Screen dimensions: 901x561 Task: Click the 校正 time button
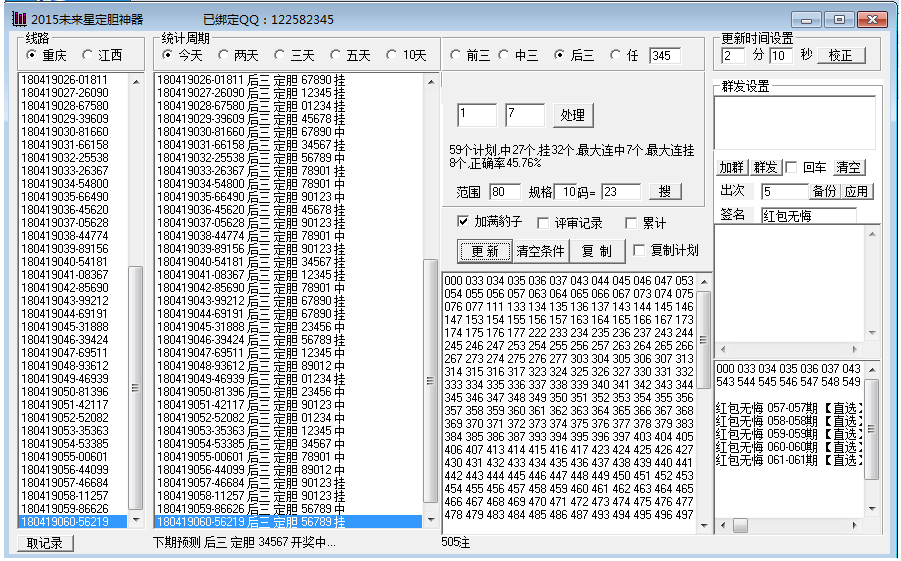pos(840,56)
